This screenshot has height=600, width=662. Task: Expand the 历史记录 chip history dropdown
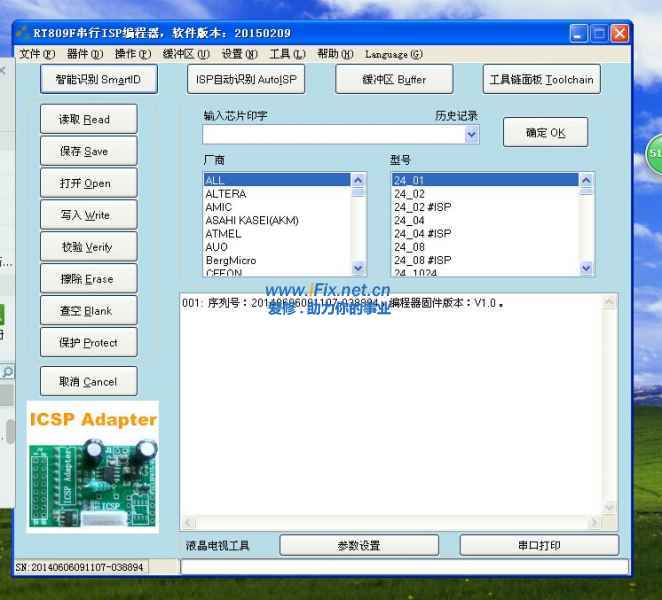pyautogui.click(x=471, y=135)
